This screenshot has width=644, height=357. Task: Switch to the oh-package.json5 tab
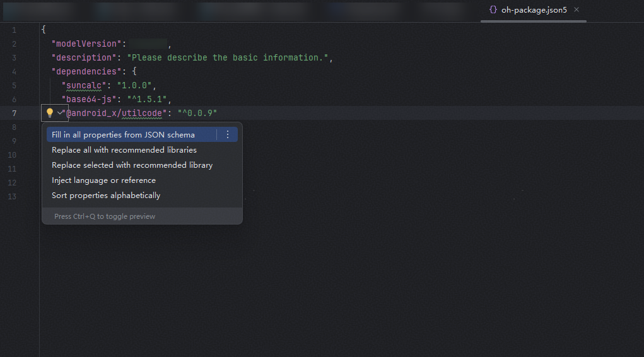pyautogui.click(x=534, y=10)
